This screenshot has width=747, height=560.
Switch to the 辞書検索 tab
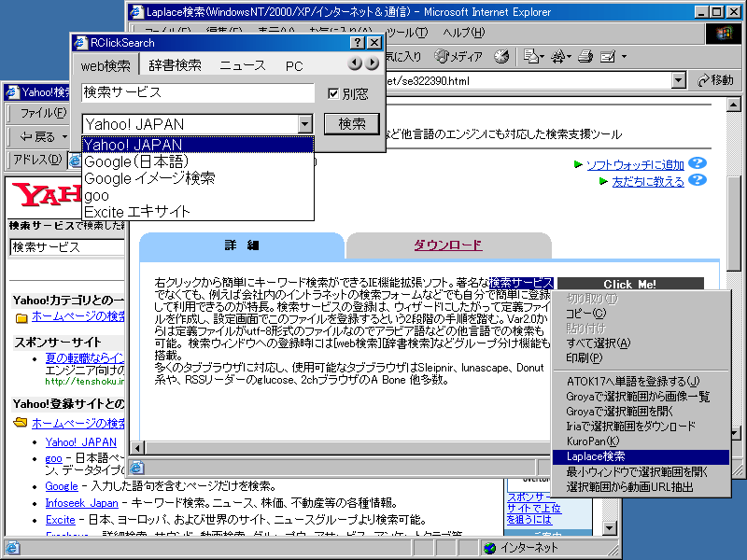tap(175, 65)
